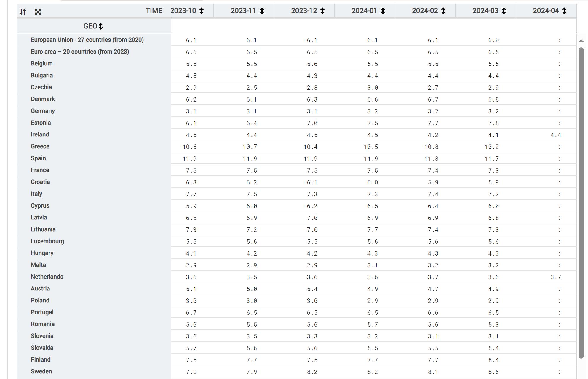Sort by the 2024-03 column arrow
This screenshot has width=588, height=379.
coord(504,11)
